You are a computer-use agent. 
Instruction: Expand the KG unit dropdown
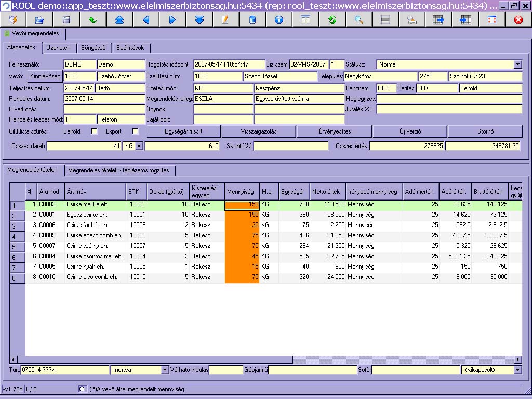pyautogui.click(x=139, y=147)
